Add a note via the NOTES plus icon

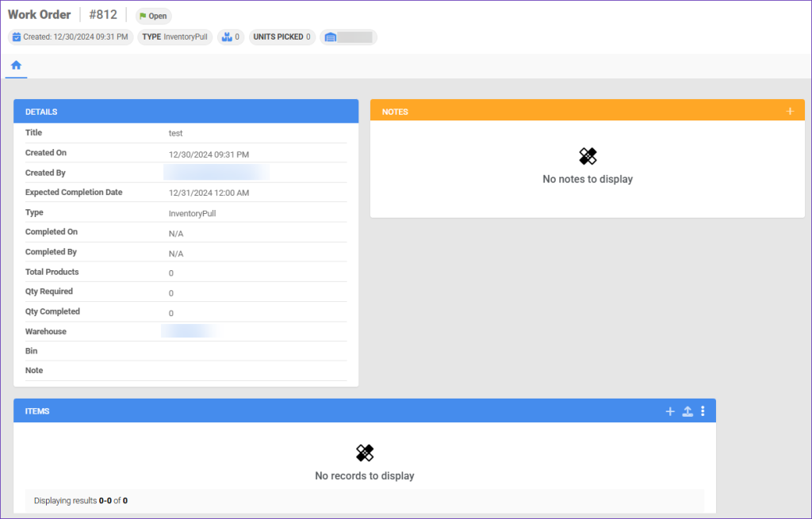click(790, 111)
